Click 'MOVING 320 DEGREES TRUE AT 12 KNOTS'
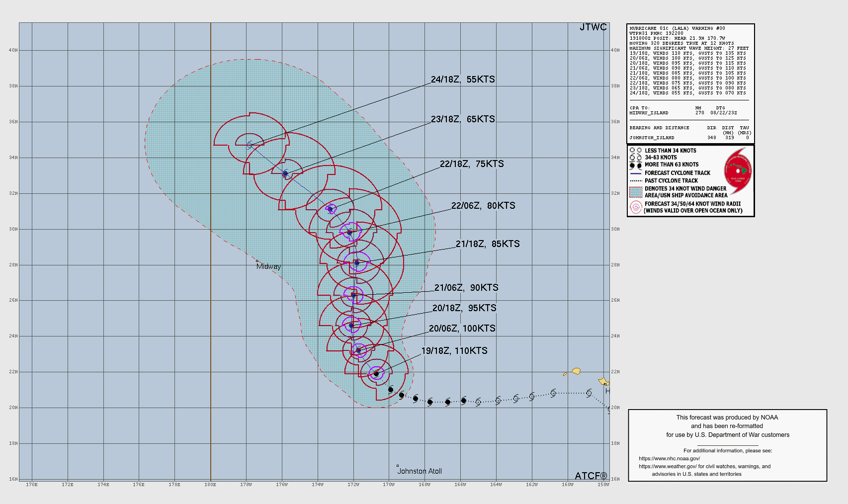Image resolution: width=848 pixels, height=504 pixels. click(x=682, y=43)
